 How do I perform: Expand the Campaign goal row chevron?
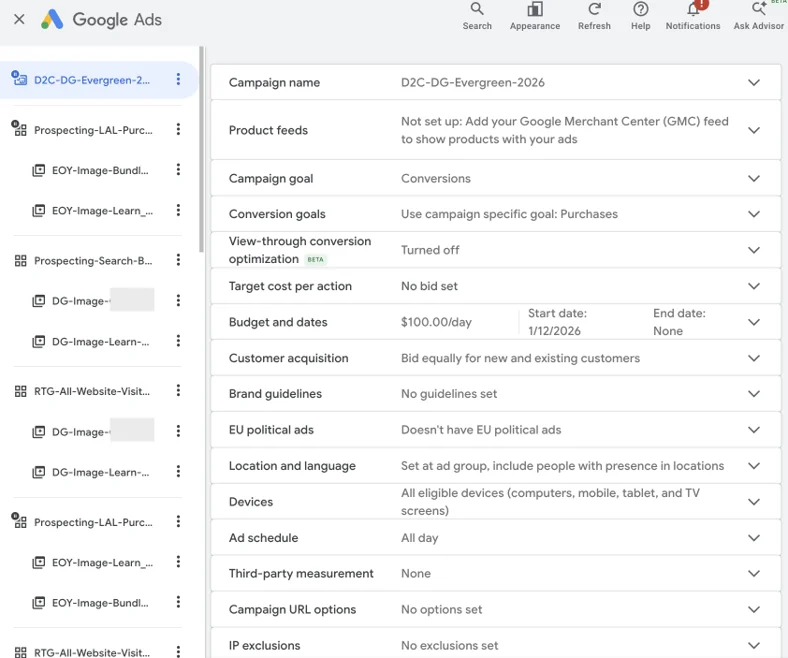pyautogui.click(x=753, y=178)
